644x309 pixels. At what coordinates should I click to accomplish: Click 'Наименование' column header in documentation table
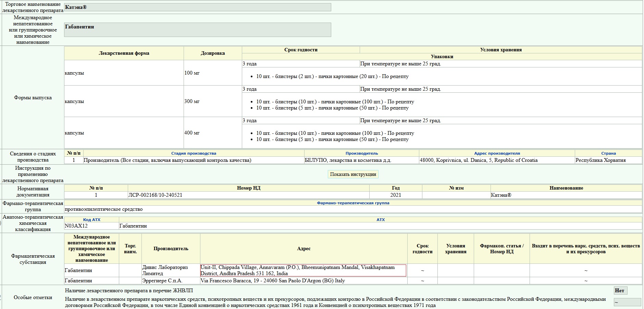click(566, 188)
